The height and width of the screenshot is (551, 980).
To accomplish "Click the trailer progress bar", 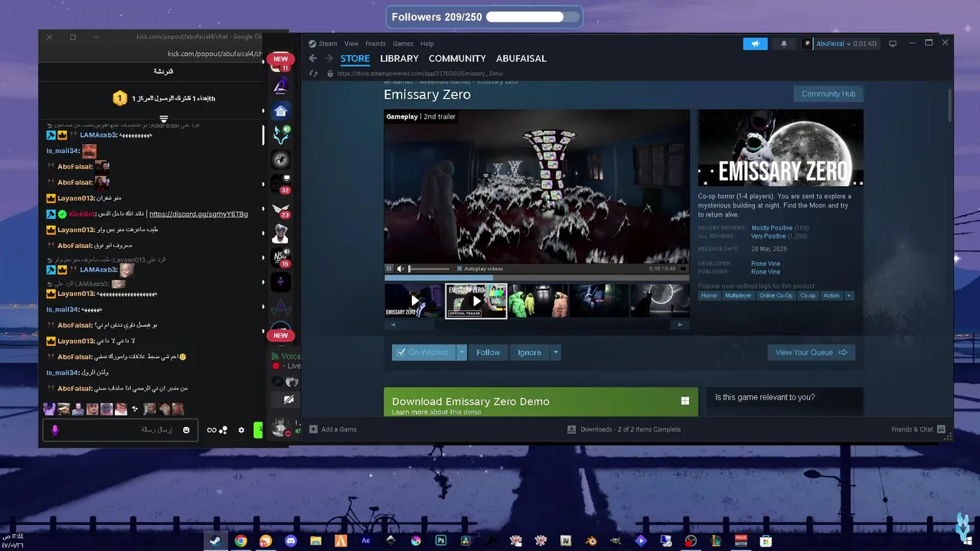I will pyautogui.click(x=537, y=278).
